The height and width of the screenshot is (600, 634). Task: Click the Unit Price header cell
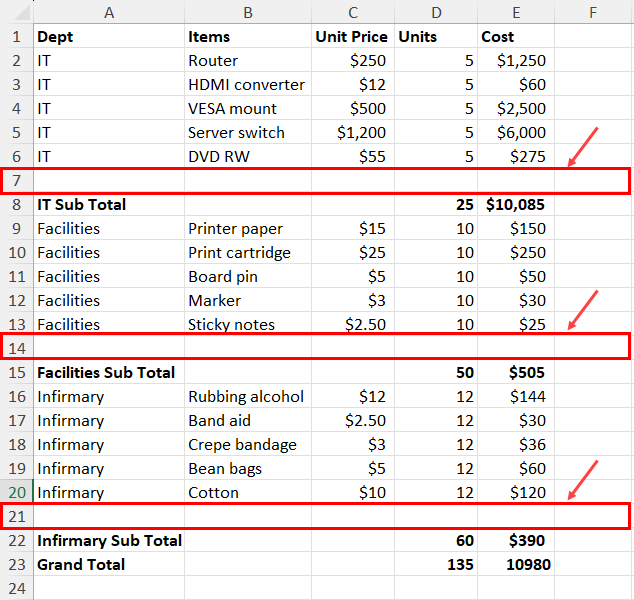(353, 37)
